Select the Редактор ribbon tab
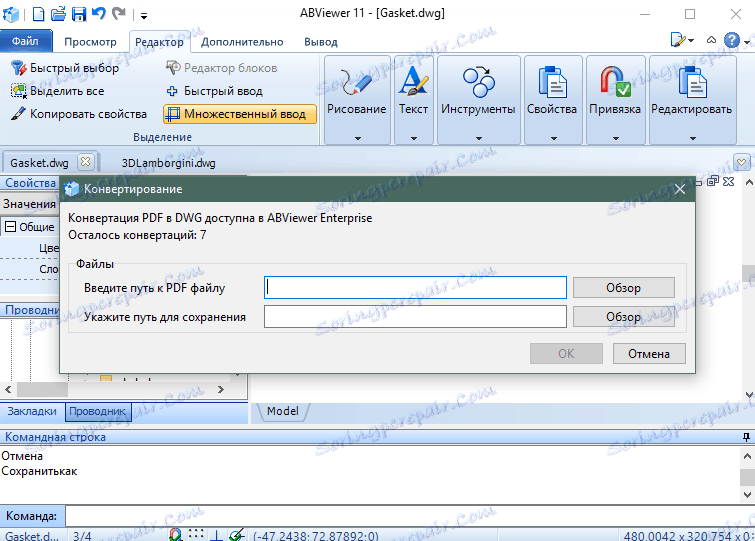This screenshot has height=541, width=755. (159, 42)
